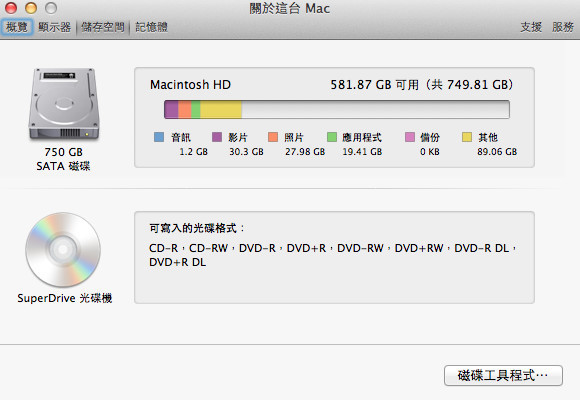
Task: Click the SuperDrive optical disc icon
Action: [63, 250]
